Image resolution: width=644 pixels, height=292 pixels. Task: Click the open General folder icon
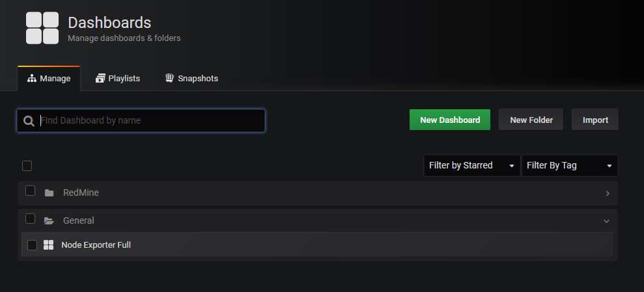click(x=49, y=220)
